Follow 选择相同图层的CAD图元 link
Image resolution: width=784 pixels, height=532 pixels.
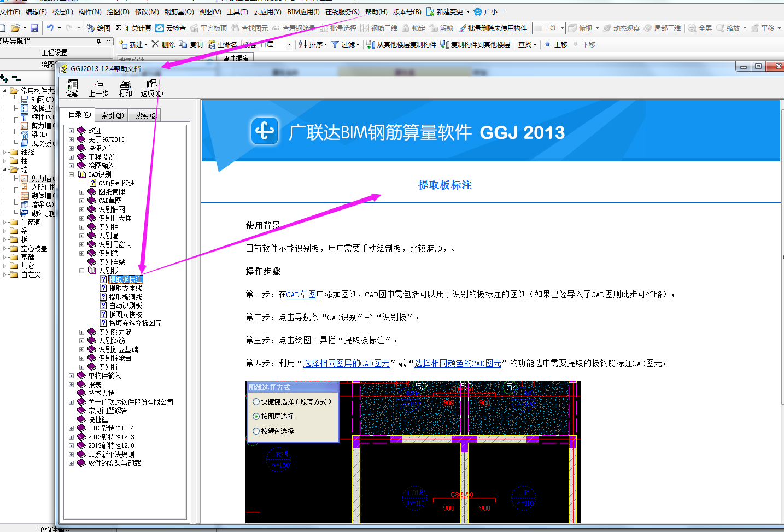[346, 363]
